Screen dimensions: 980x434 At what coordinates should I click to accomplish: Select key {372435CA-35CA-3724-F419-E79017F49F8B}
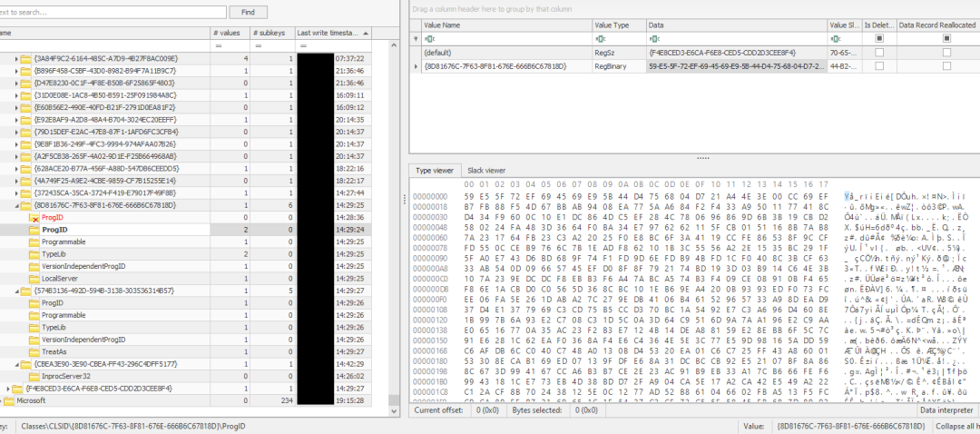[105, 192]
